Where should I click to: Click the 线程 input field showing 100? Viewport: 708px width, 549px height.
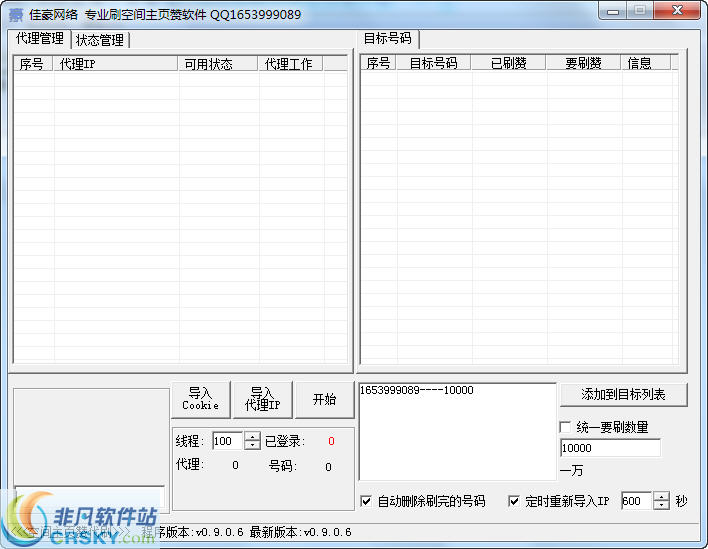coord(228,441)
